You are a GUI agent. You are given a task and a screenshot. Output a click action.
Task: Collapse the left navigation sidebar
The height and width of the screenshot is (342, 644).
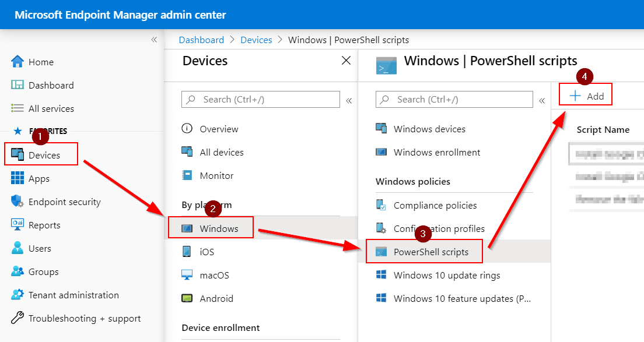click(x=154, y=40)
